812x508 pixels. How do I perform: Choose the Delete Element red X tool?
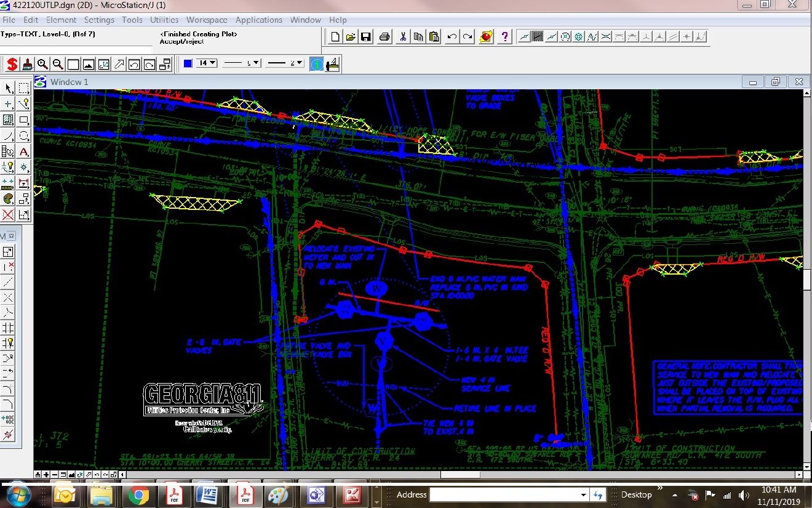pyautogui.click(x=8, y=215)
